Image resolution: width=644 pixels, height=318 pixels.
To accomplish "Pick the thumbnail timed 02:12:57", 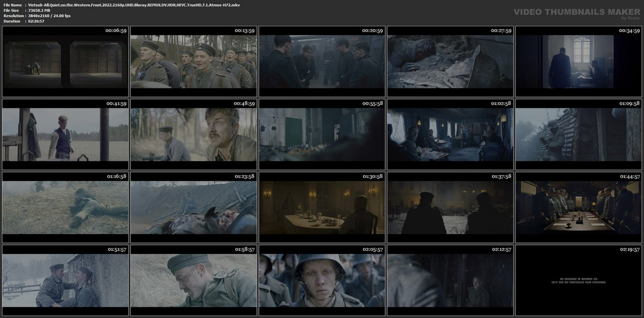I will pyautogui.click(x=450, y=280).
